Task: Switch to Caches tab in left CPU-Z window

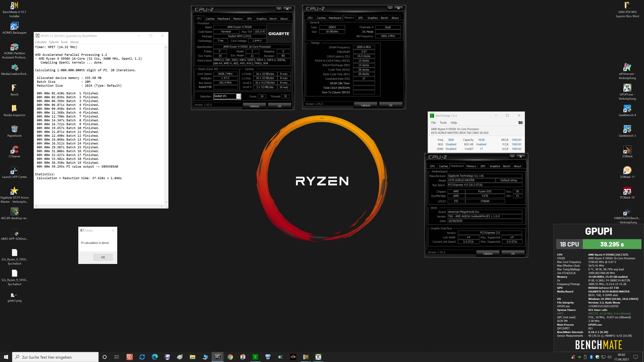Action: tap(210, 19)
